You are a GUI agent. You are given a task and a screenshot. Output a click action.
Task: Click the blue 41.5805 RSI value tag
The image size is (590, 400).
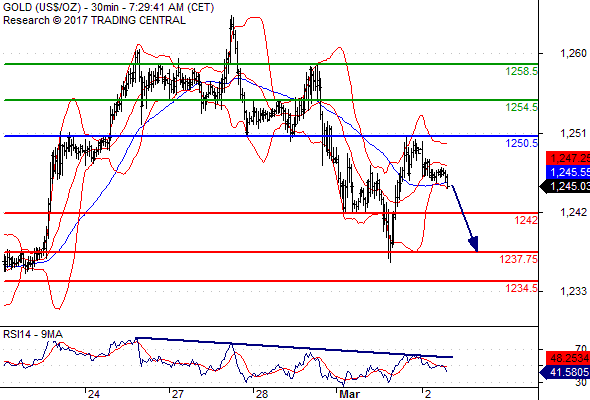pos(565,373)
